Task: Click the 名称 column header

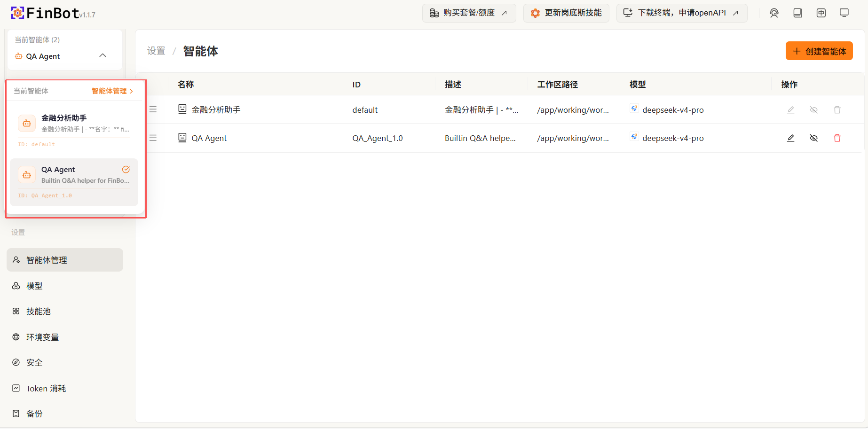Action: tap(186, 85)
